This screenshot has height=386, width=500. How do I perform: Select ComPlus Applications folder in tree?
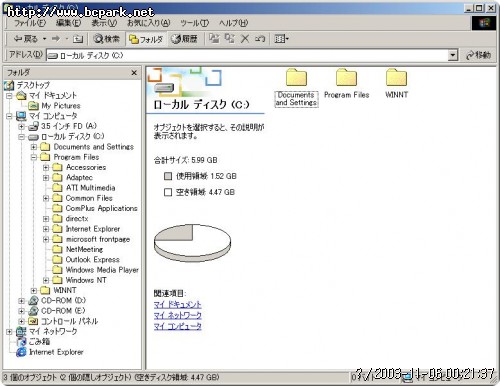pos(101,208)
